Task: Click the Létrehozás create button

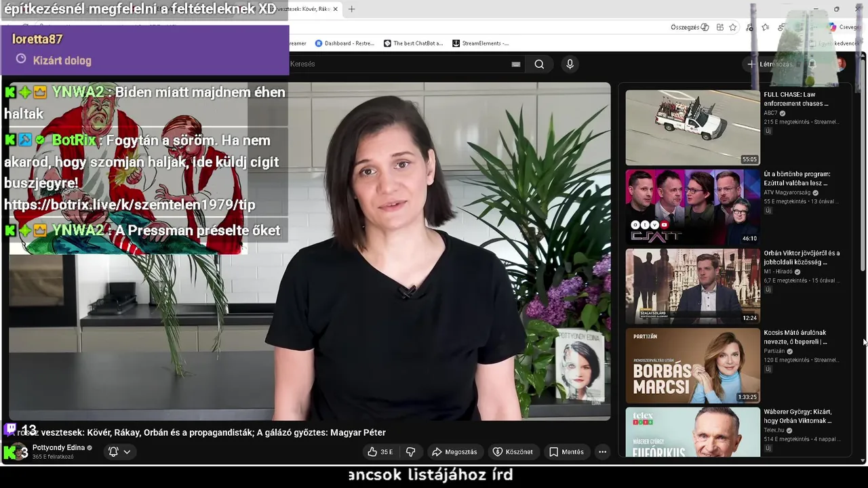Action: [770, 64]
